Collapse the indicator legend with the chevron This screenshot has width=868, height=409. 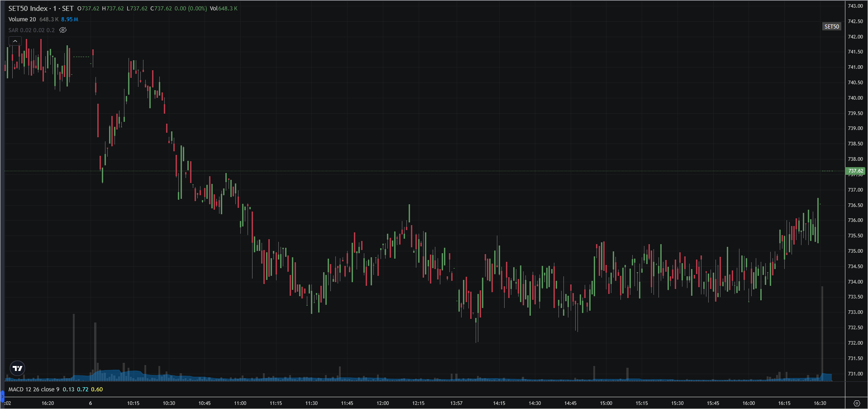tap(15, 41)
